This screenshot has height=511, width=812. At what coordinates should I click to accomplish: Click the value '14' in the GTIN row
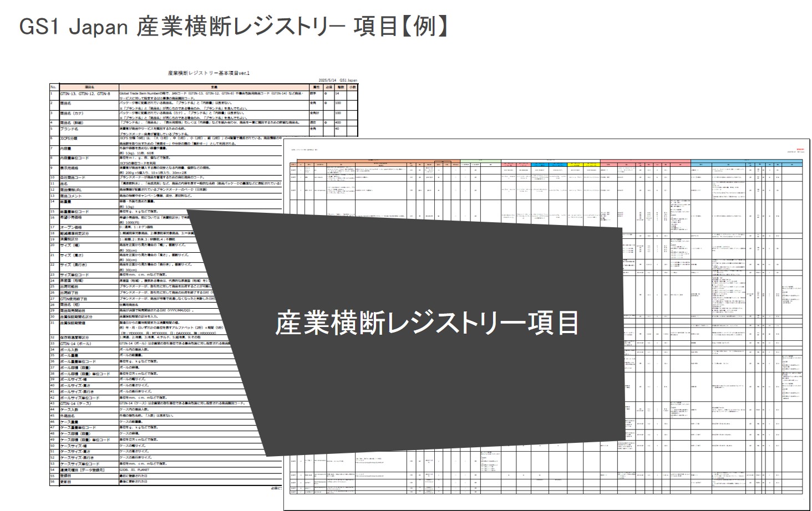point(337,93)
